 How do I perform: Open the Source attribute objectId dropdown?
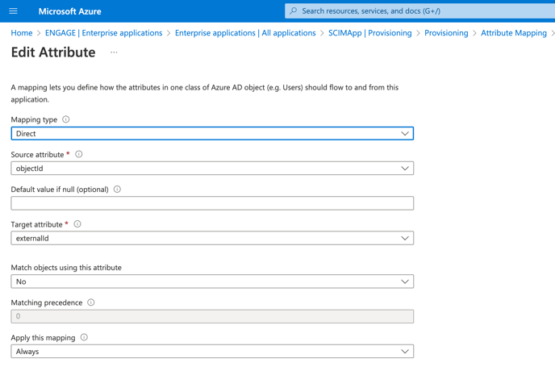pos(212,168)
